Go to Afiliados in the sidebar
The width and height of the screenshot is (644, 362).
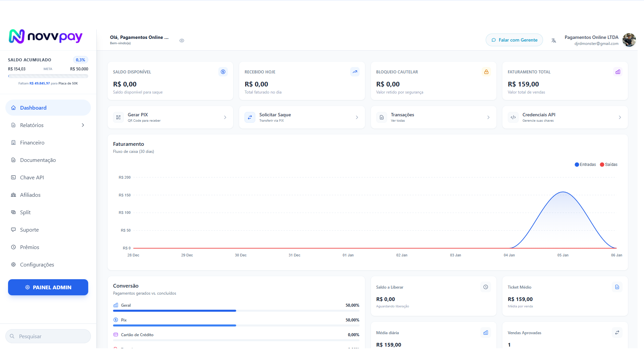(48, 195)
